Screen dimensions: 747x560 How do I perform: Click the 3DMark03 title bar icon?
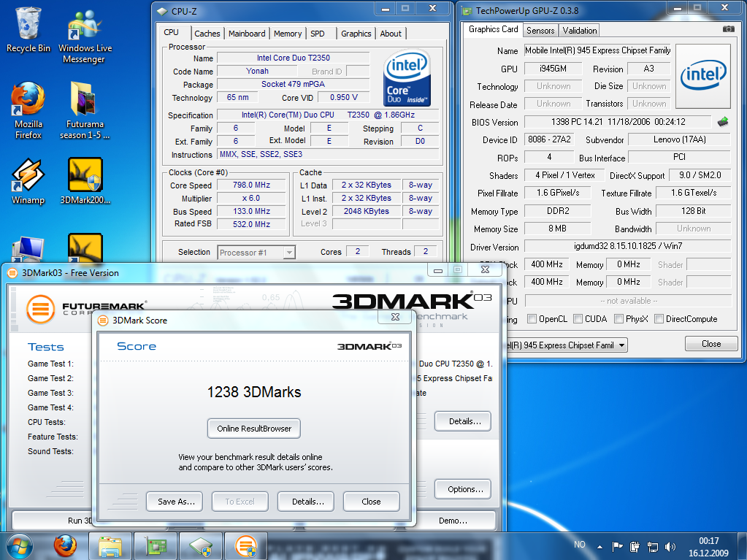point(13,273)
